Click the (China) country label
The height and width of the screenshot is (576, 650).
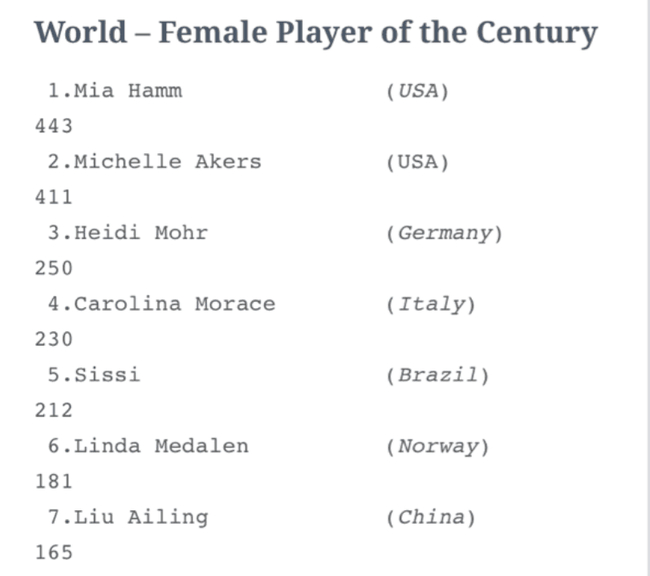point(430,517)
